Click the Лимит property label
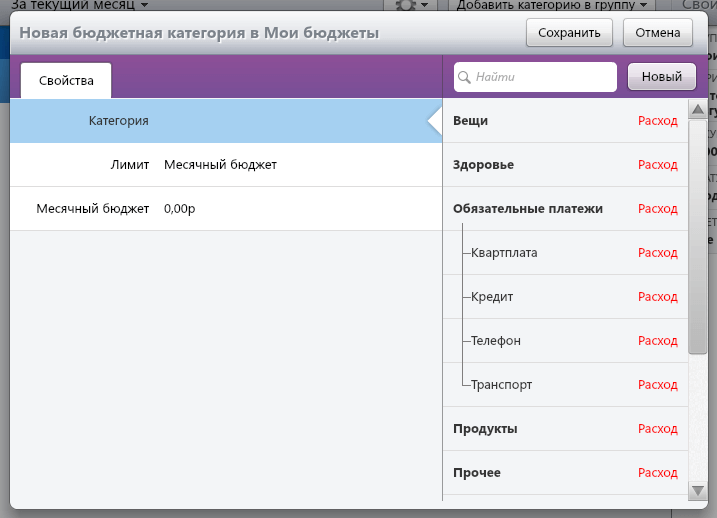This screenshot has height=518, width=717. [130, 165]
